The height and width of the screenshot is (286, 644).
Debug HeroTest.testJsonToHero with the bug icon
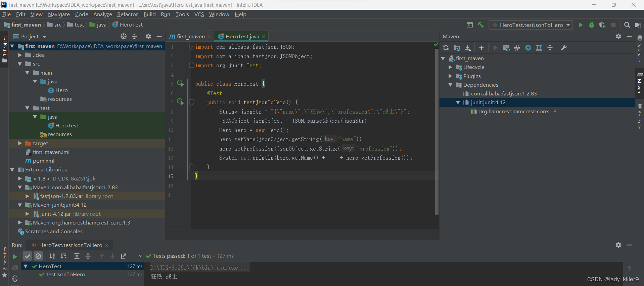coord(592,25)
